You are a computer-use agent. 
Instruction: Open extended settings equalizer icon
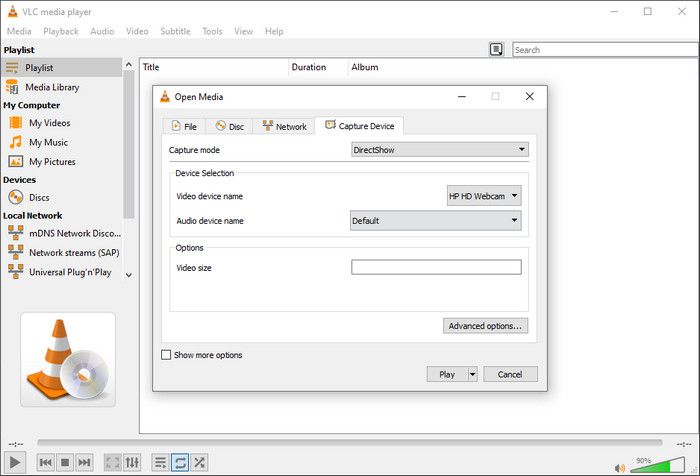[132, 462]
